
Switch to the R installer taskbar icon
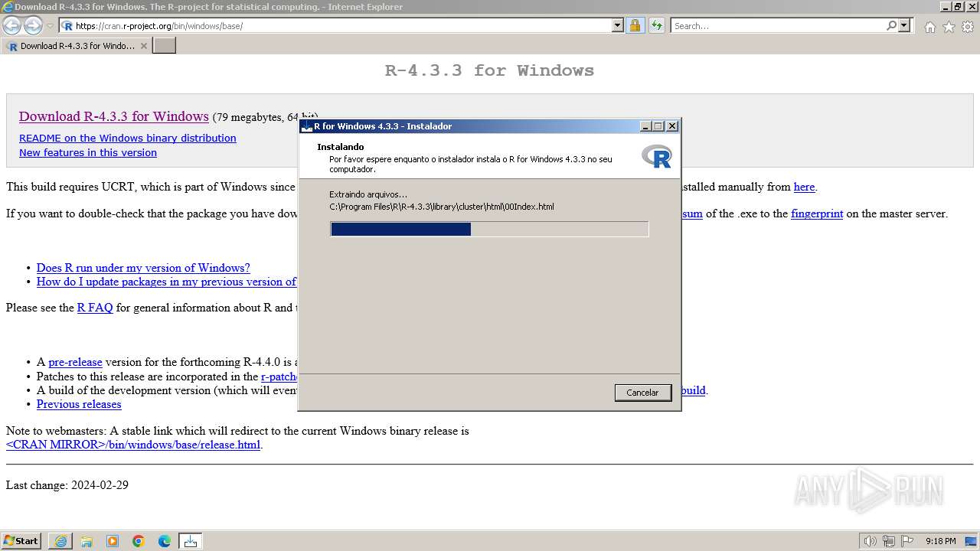coord(191,541)
